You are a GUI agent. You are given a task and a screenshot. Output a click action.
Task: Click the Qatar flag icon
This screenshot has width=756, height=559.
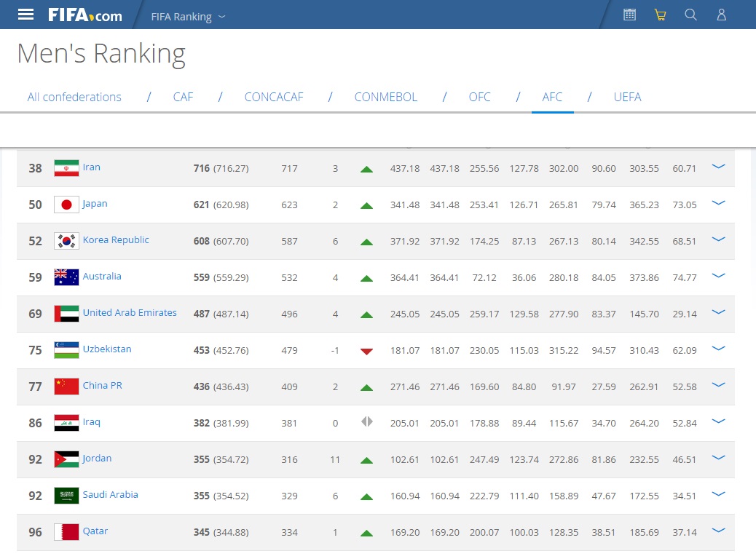point(66,532)
